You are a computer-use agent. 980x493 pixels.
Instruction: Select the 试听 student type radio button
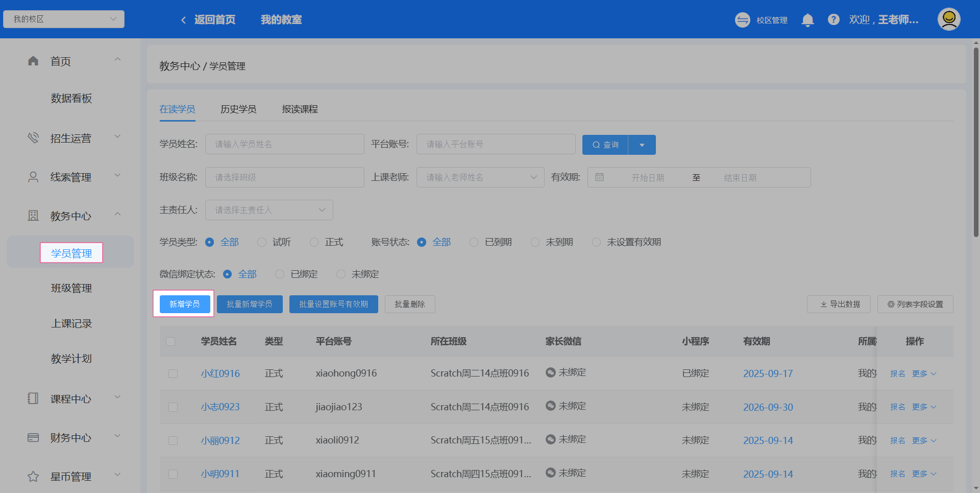click(x=262, y=242)
